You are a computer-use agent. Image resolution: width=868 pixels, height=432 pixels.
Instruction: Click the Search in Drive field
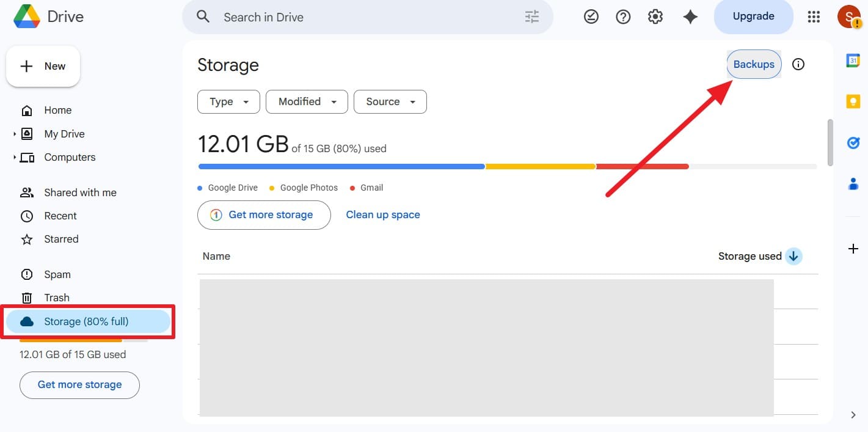point(368,17)
